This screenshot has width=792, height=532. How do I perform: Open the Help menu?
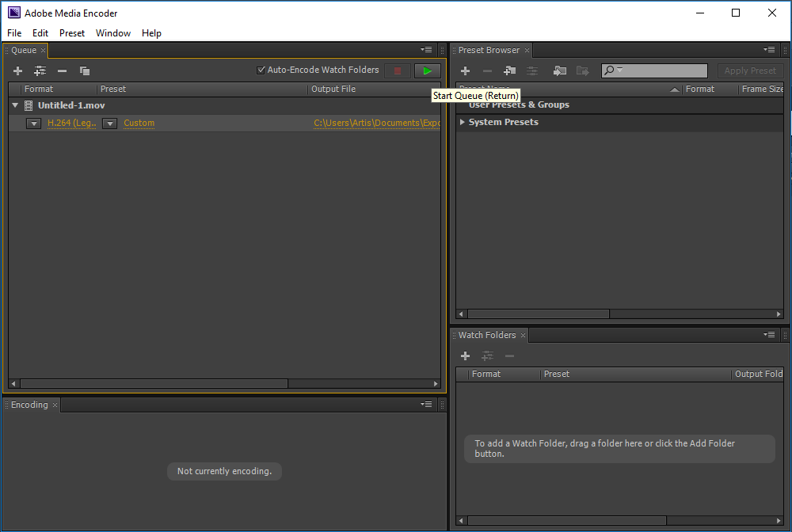(151, 32)
